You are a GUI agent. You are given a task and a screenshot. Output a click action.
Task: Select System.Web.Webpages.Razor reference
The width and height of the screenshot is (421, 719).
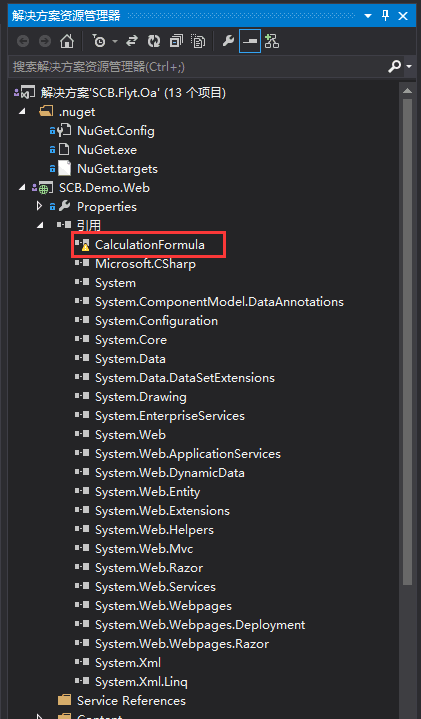click(x=182, y=644)
